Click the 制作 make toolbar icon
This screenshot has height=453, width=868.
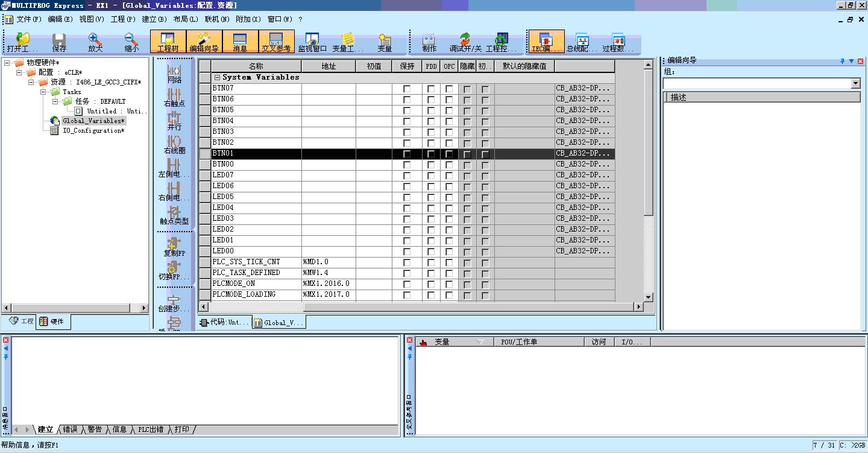click(x=429, y=42)
